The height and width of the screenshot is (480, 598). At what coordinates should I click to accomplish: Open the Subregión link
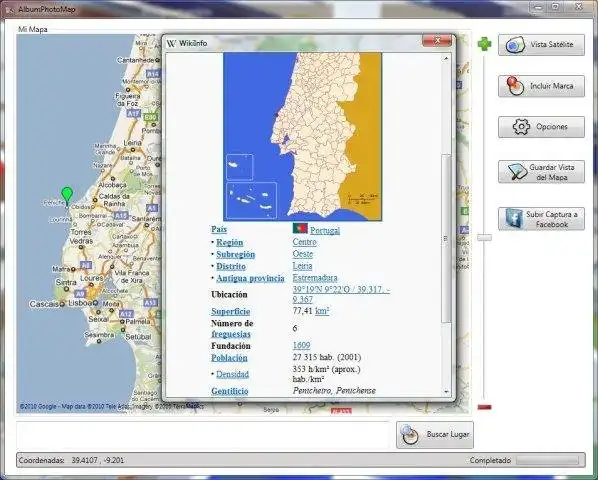236,254
